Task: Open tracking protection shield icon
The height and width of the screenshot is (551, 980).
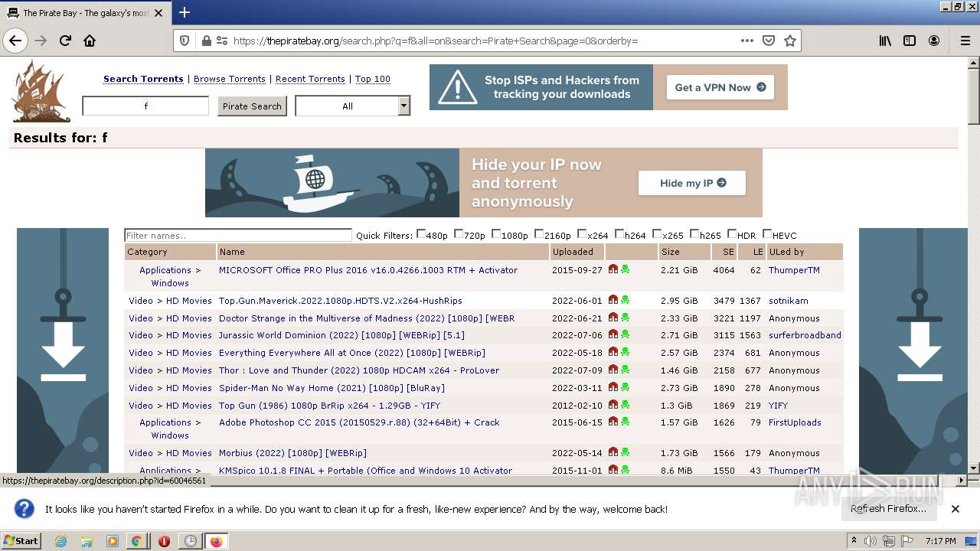Action: click(185, 41)
